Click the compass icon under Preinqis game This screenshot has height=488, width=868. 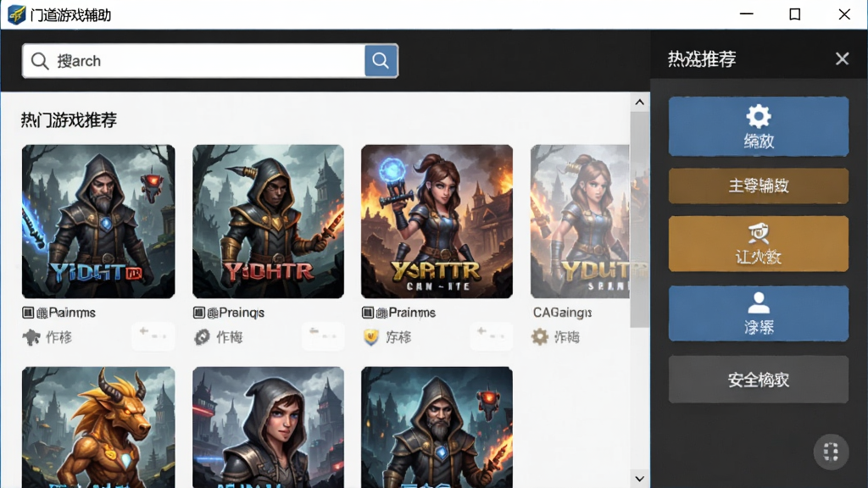[x=202, y=337]
